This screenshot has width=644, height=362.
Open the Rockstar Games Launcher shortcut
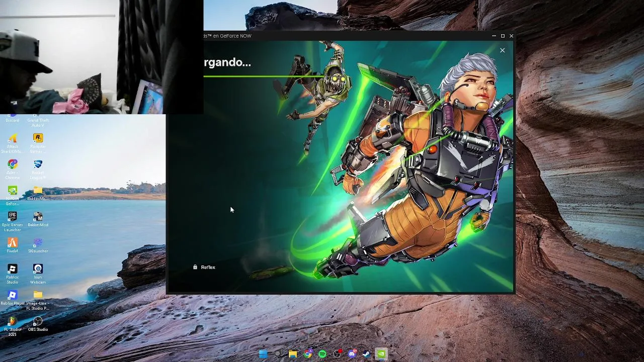coord(38,143)
